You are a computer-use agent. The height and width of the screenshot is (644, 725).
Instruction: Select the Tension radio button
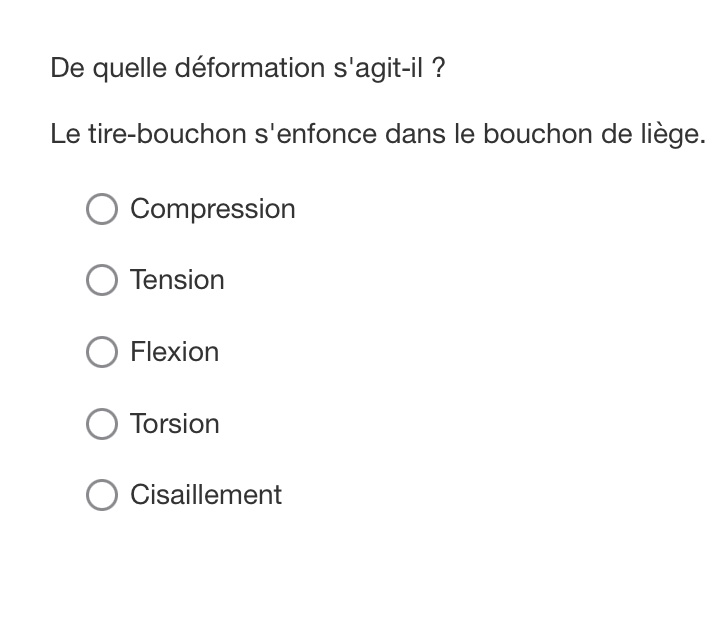102,281
